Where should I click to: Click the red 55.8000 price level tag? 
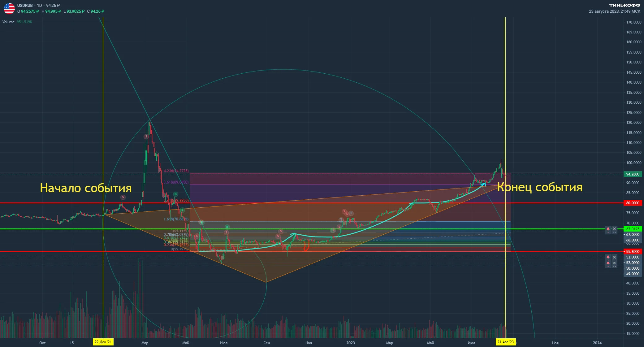(633, 252)
